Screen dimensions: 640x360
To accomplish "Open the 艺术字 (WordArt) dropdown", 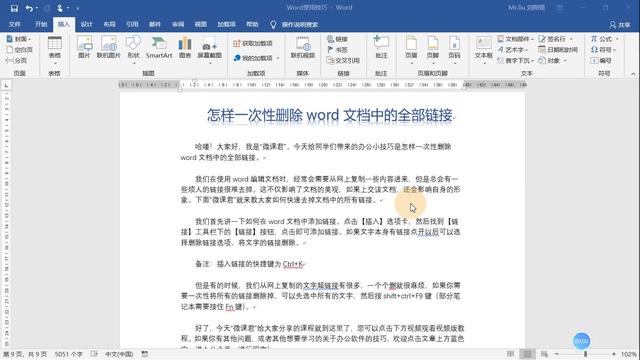I will 512,49.
